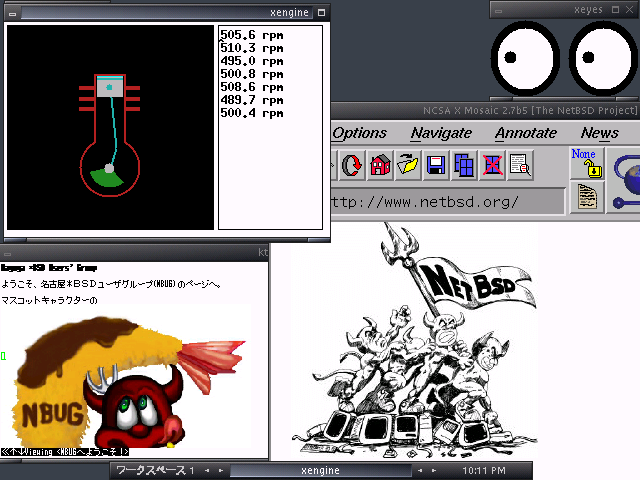Open the Options menu in Mosaic
Viewport: 640px width, 480px height.
pyautogui.click(x=359, y=133)
